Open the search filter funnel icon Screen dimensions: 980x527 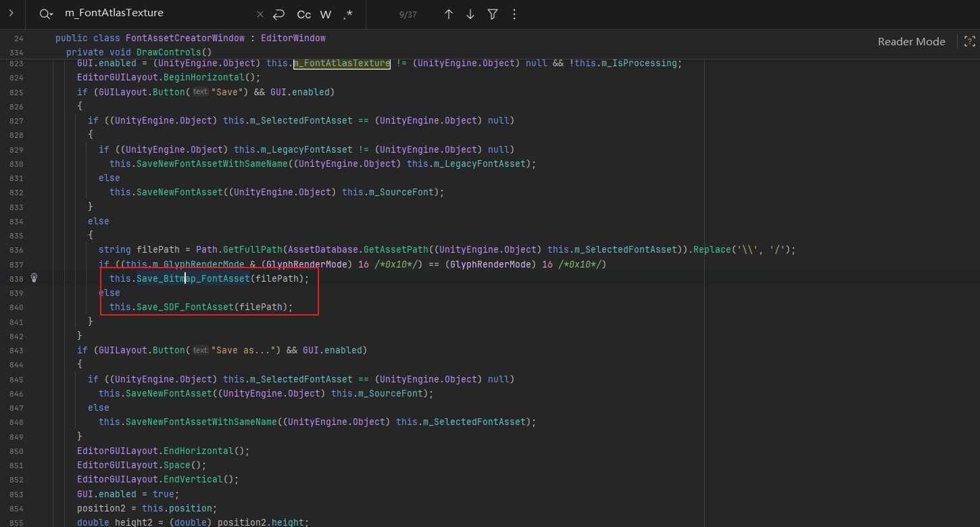(492, 14)
